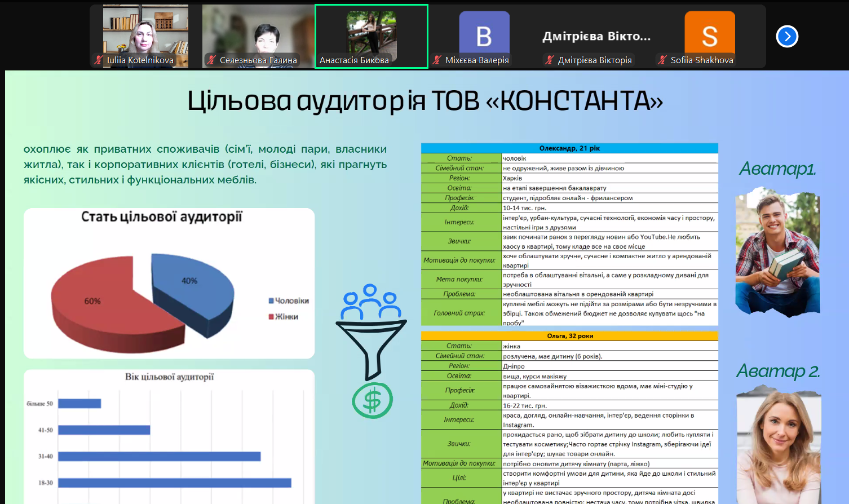Click the green dollar coin icon
Image resolution: width=849 pixels, height=504 pixels.
(372, 400)
